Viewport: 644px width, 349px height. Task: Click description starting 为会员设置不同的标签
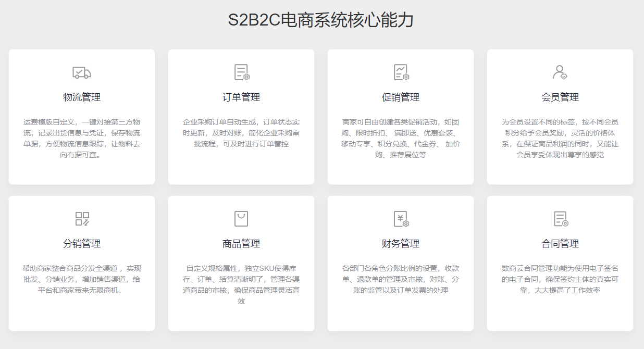coord(560,138)
